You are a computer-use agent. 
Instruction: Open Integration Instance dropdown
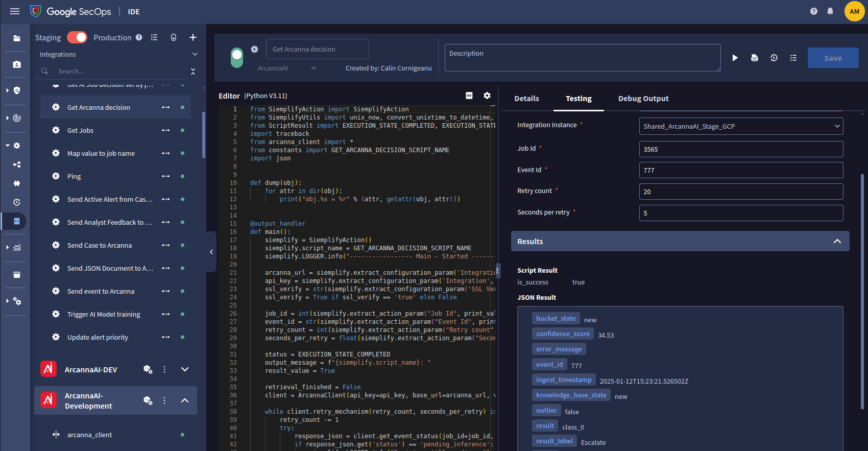(741, 126)
